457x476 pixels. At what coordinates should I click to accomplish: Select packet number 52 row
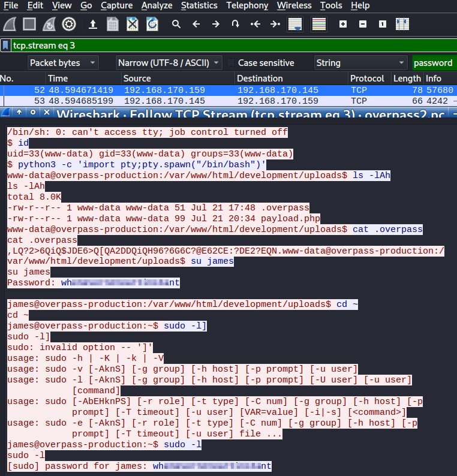pyautogui.click(x=228, y=90)
